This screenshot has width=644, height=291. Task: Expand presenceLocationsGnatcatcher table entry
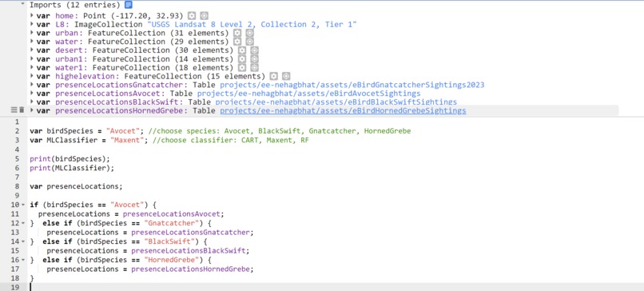point(32,84)
